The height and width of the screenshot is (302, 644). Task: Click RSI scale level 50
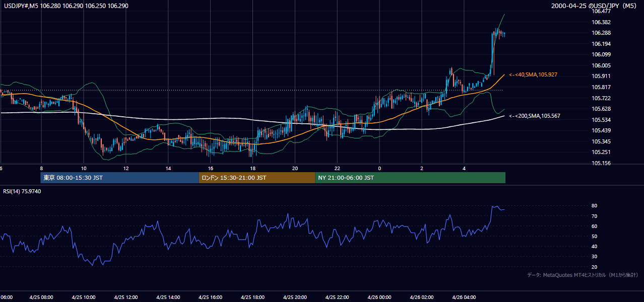(x=594, y=236)
